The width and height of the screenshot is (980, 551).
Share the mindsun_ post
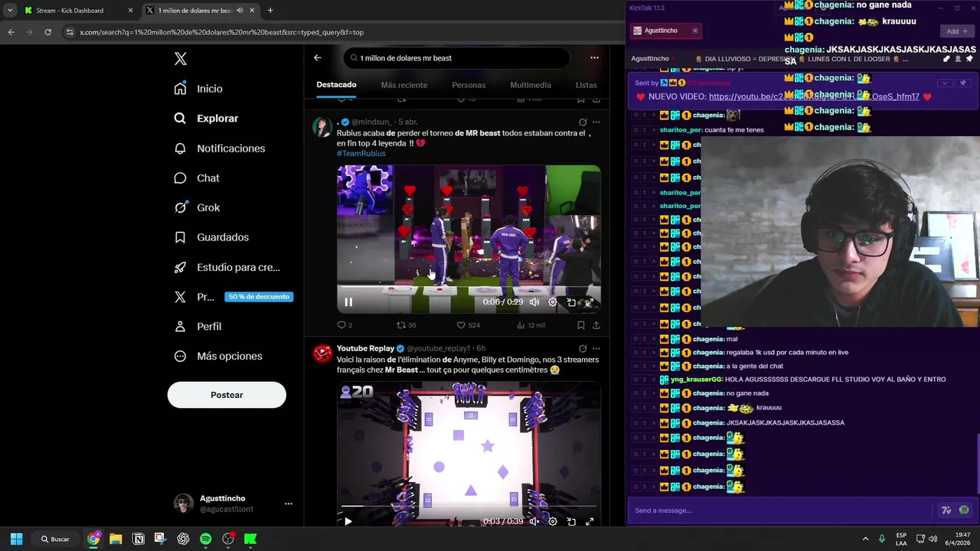pos(596,325)
